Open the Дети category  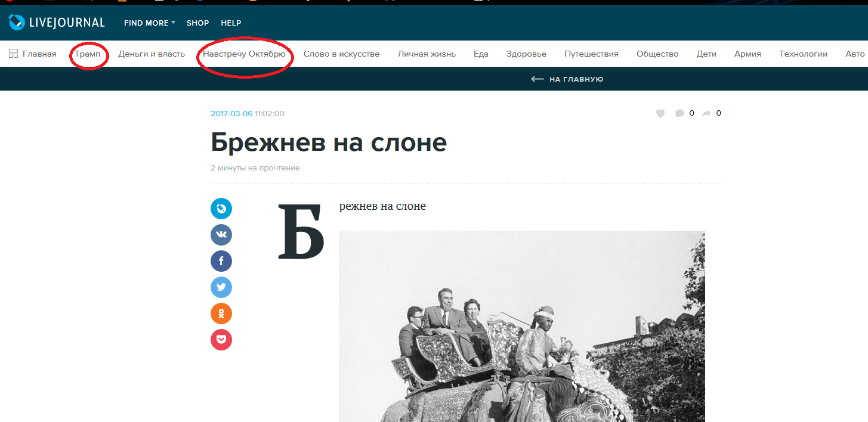(706, 54)
